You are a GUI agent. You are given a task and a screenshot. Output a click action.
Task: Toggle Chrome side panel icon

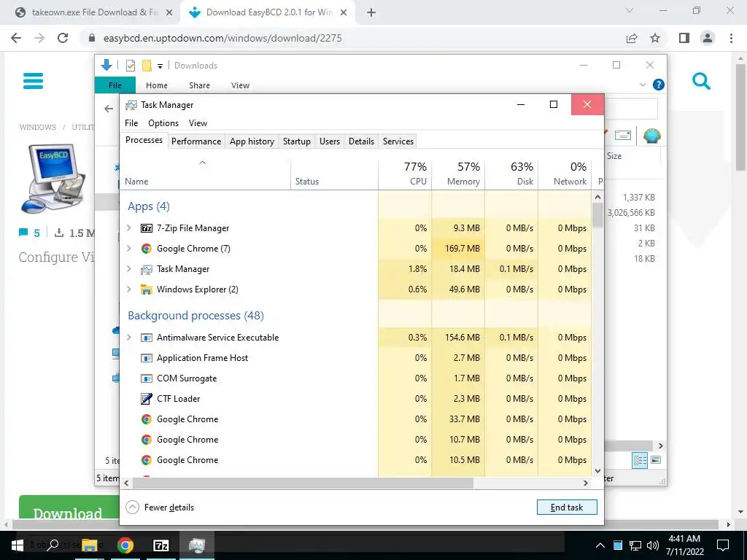pyautogui.click(x=684, y=38)
